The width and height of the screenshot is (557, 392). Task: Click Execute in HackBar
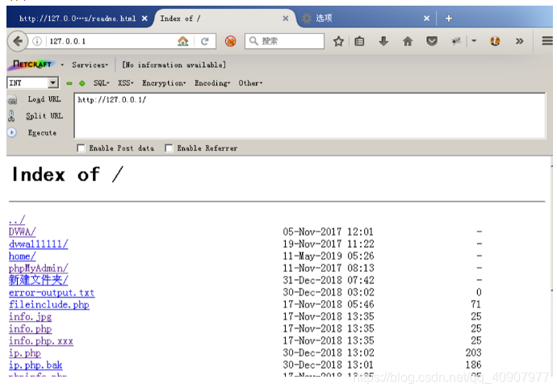point(42,133)
